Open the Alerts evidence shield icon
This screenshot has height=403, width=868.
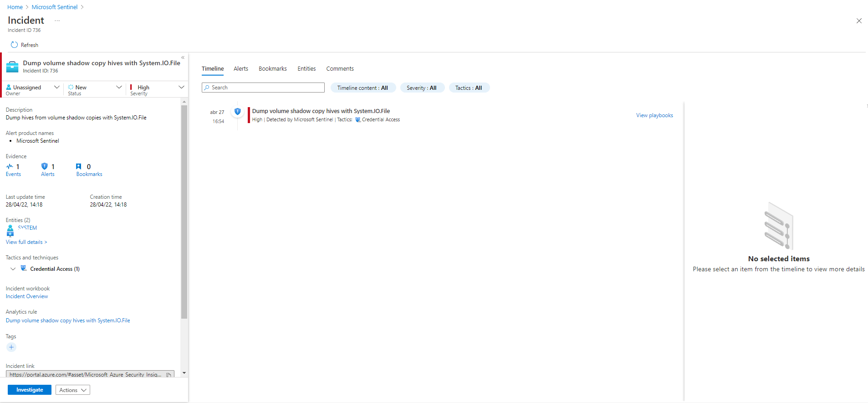[x=45, y=166]
